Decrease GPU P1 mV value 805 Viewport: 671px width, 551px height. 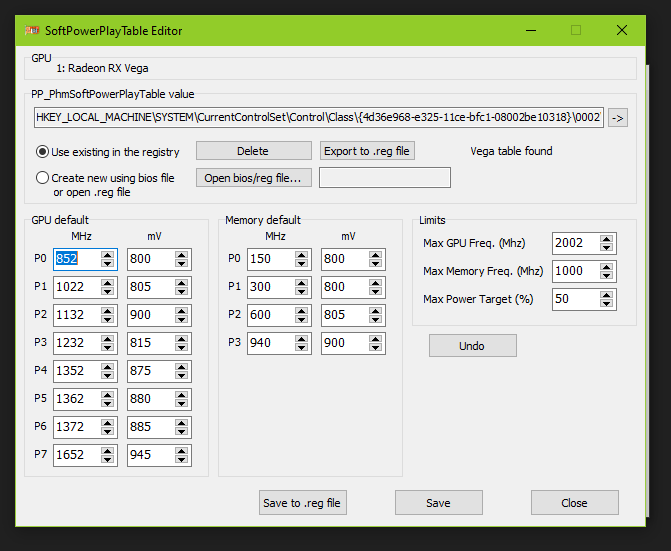click(181, 291)
